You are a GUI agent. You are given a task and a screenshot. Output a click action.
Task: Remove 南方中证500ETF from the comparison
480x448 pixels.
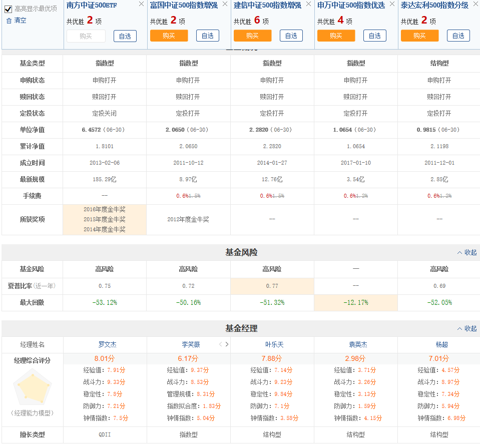pos(141,4)
